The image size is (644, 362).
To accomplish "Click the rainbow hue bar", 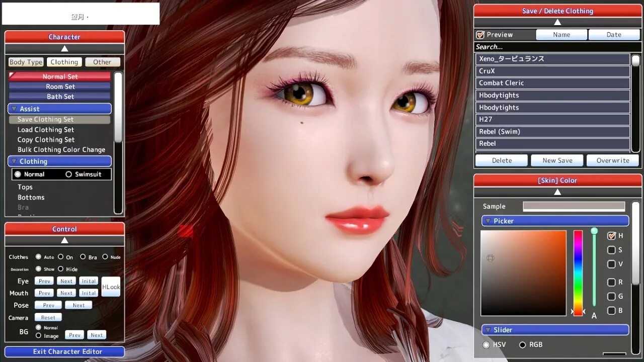I will pos(578,273).
